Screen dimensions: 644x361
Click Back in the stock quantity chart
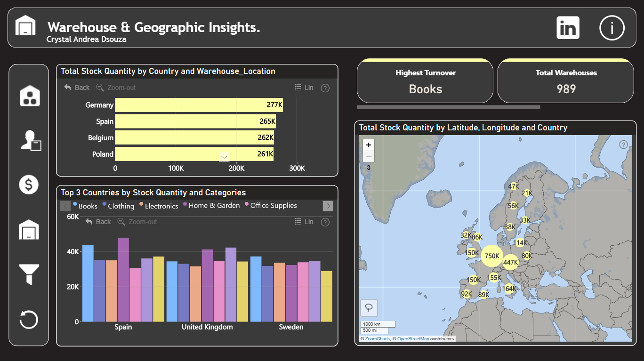[x=77, y=88]
